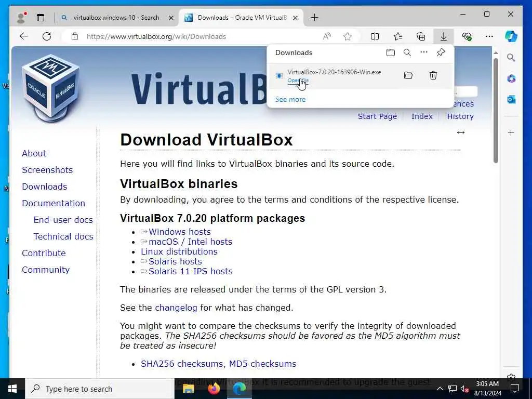
Task: Open Downloads in the left sidebar
Action: [x=45, y=187]
